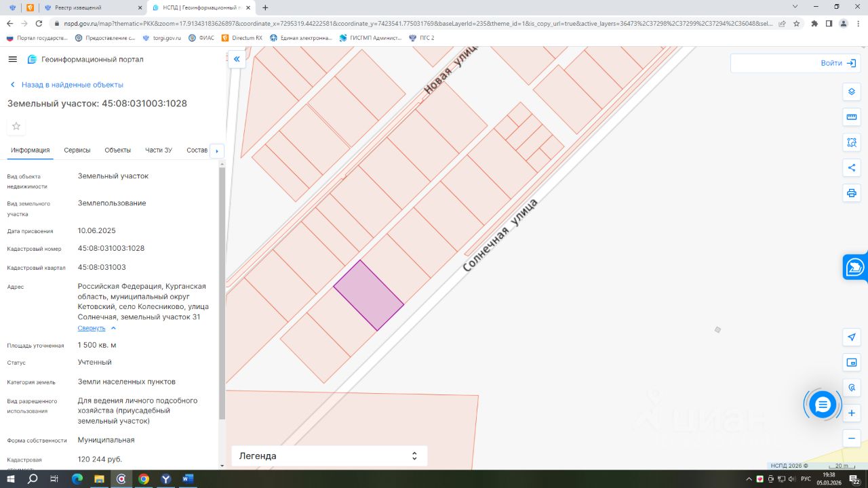This screenshot has width=868, height=488.
Task: Launch Microsoft Edge from the taskbar
Action: pos(77,479)
